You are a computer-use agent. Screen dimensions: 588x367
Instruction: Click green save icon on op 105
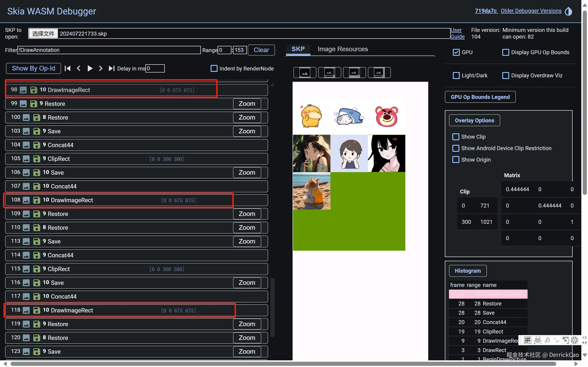click(37, 159)
